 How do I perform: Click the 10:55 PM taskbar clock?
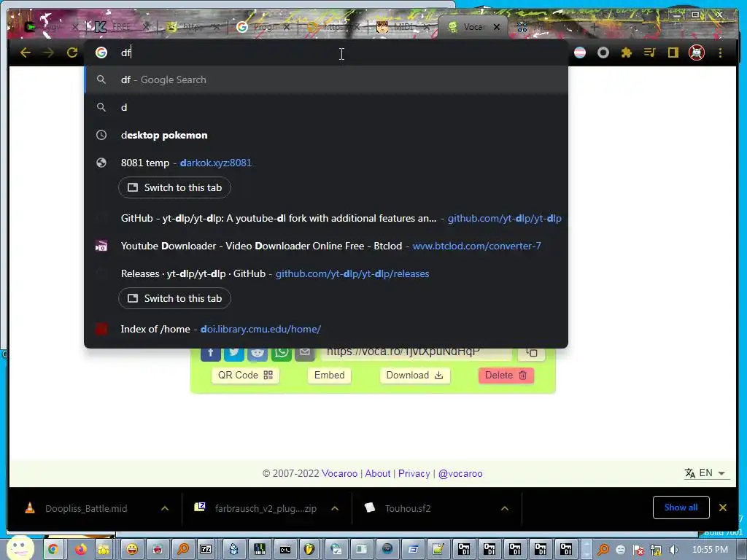pyautogui.click(x=710, y=550)
